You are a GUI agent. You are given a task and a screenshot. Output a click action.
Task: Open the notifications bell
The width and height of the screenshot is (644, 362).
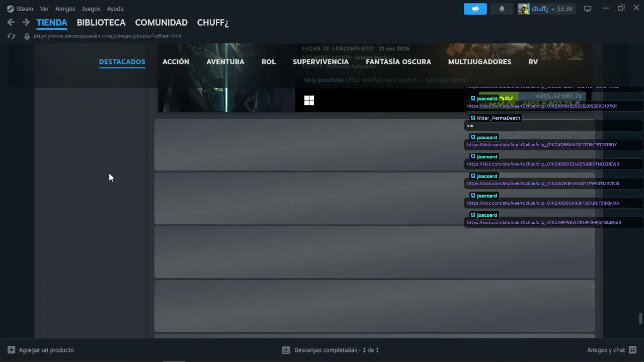pos(502,9)
